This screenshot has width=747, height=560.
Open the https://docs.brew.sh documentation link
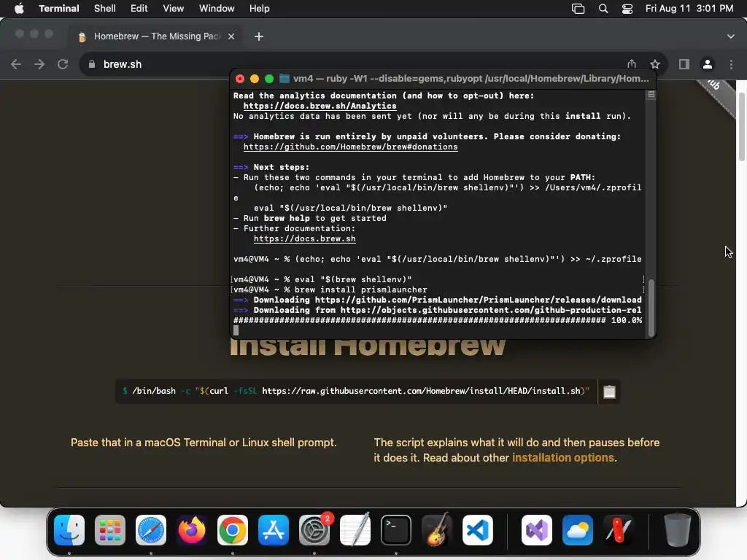(304, 238)
